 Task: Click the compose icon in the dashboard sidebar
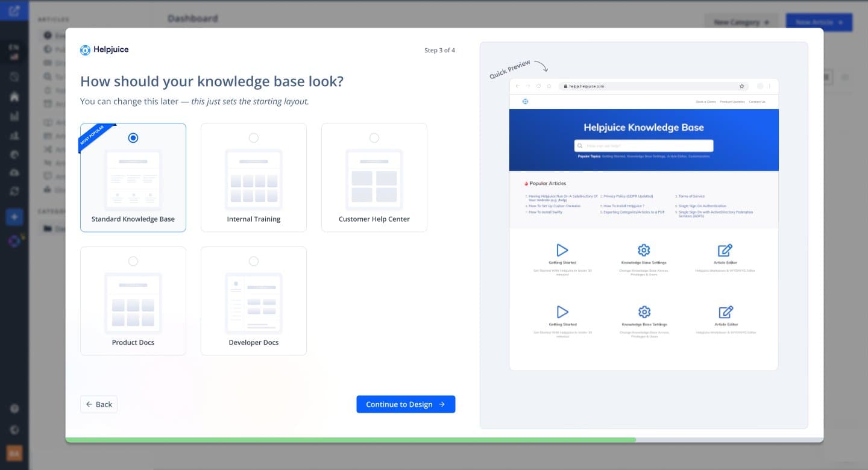pyautogui.click(x=14, y=11)
